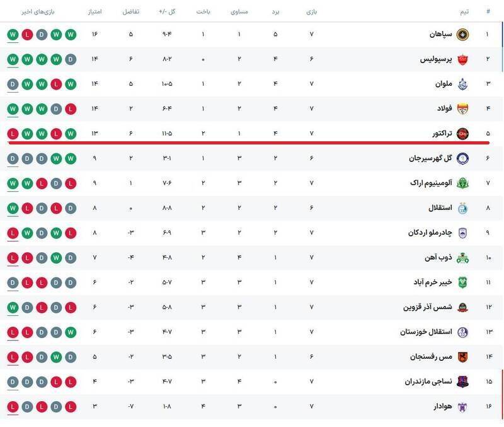
Task: Click the Tractor team logo
Action: click(x=462, y=133)
